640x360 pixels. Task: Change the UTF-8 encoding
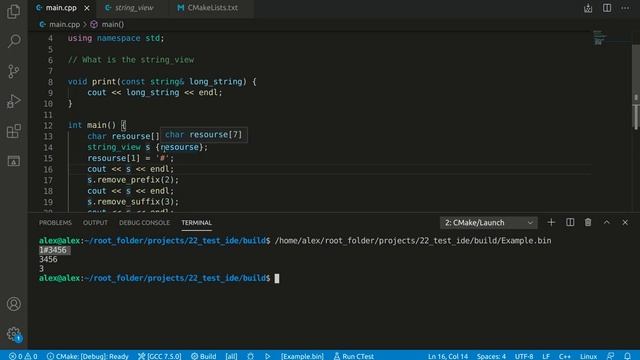[x=524, y=356]
